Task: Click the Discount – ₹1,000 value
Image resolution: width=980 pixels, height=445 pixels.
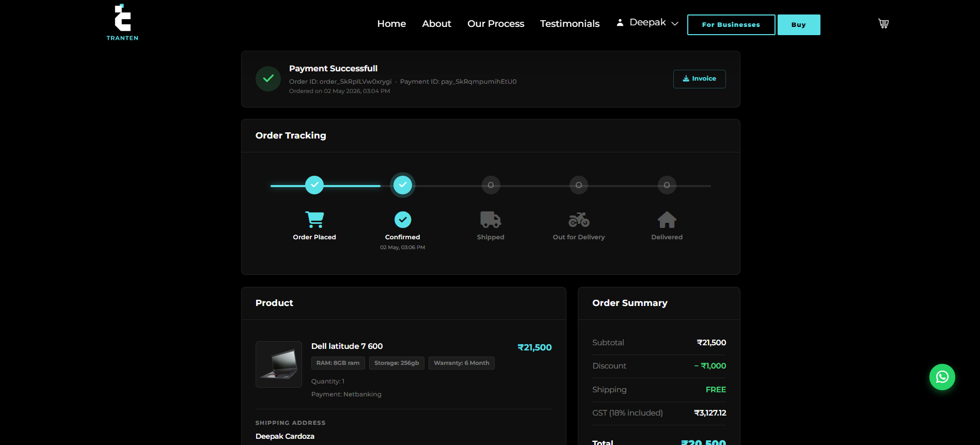Action: 710,366
